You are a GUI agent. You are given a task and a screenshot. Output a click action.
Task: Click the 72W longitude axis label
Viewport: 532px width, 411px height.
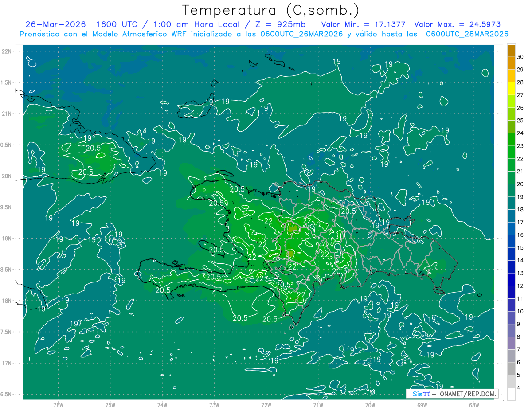point(266,405)
